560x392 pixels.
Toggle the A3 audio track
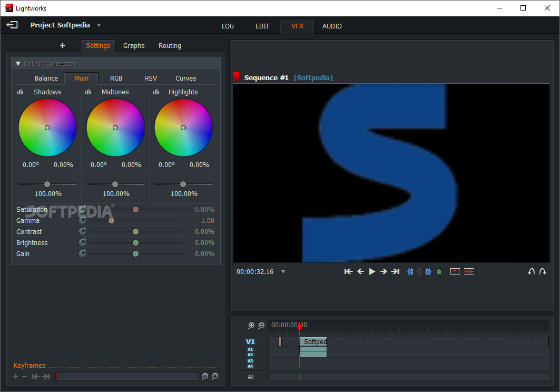[250, 361]
